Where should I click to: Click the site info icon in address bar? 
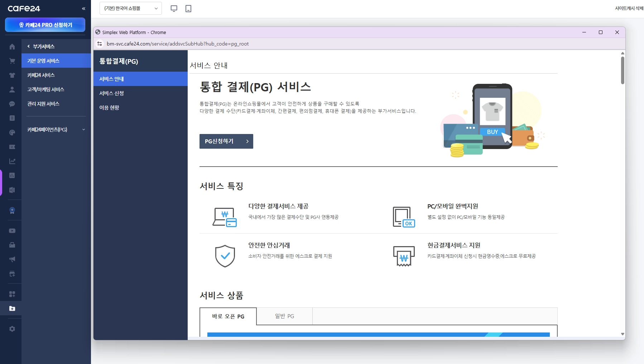click(100, 44)
